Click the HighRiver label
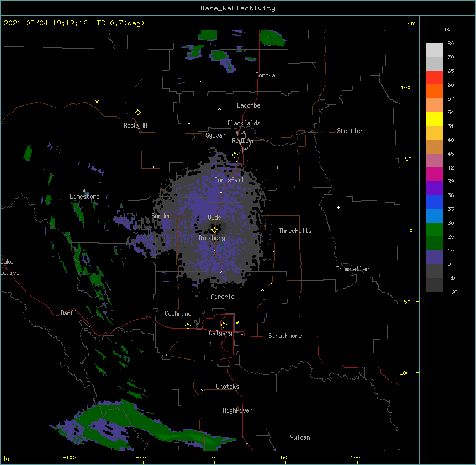476x465 pixels. (237, 410)
